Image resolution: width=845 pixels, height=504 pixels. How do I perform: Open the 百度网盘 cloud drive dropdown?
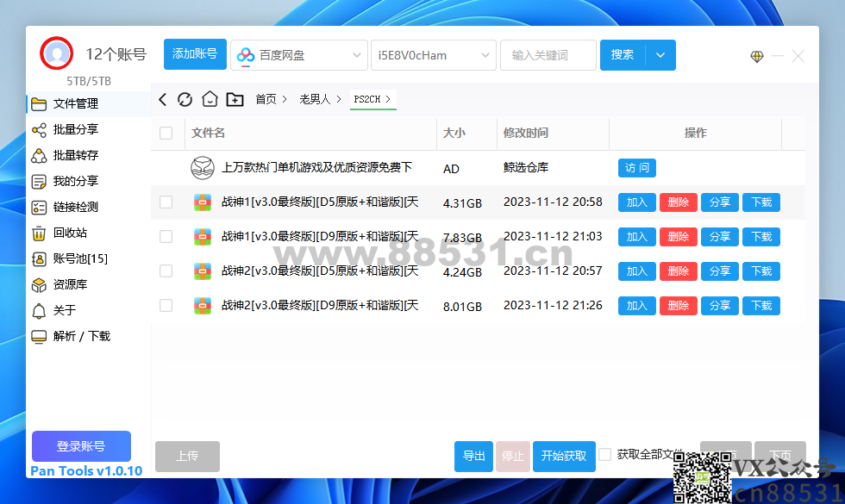pos(299,55)
